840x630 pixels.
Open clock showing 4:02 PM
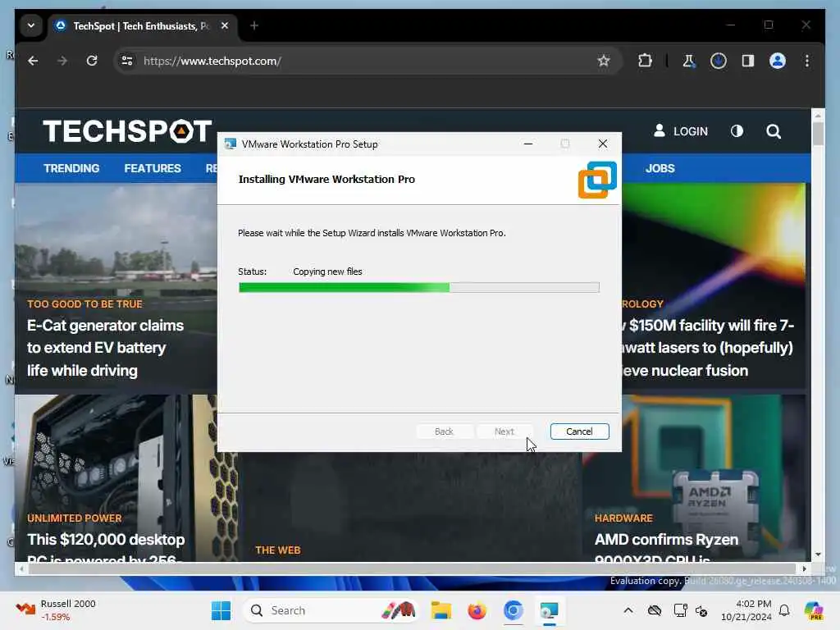[746, 610]
